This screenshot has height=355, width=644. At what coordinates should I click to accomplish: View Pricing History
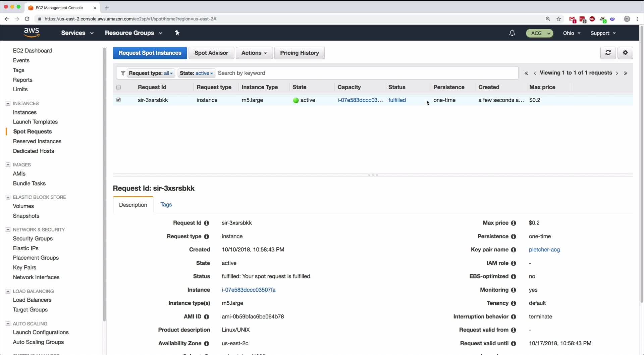(x=300, y=53)
